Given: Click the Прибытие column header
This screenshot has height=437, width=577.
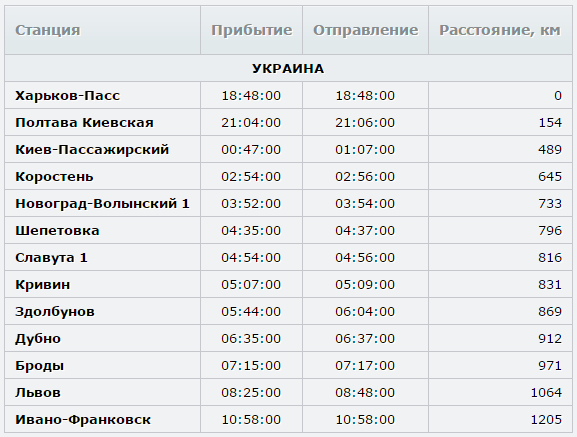Looking at the screenshot, I should pos(252,30).
